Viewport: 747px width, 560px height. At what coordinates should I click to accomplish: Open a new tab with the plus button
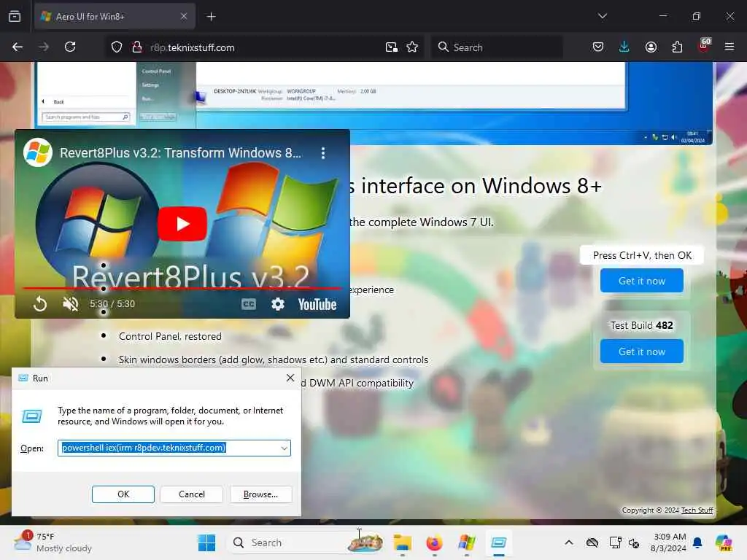pyautogui.click(x=211, y=17)
